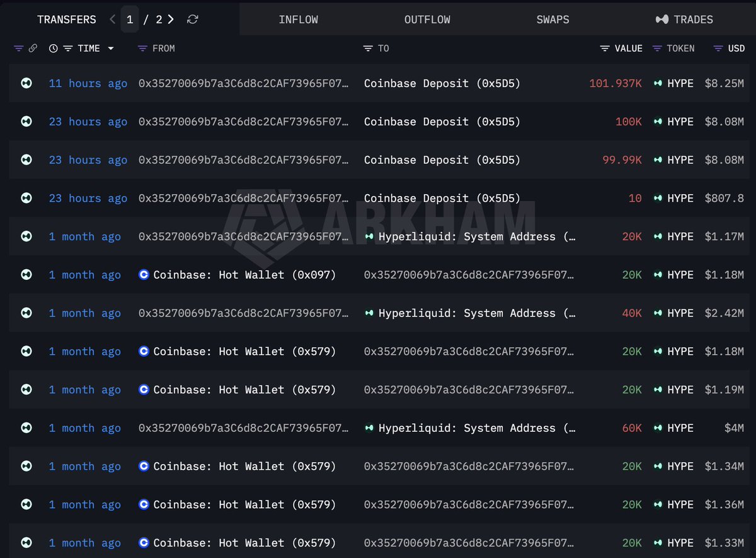Open the VALUE column filter
Image resolution: width=756 pixels, height=558 pixels.
(x=605, y=49)
